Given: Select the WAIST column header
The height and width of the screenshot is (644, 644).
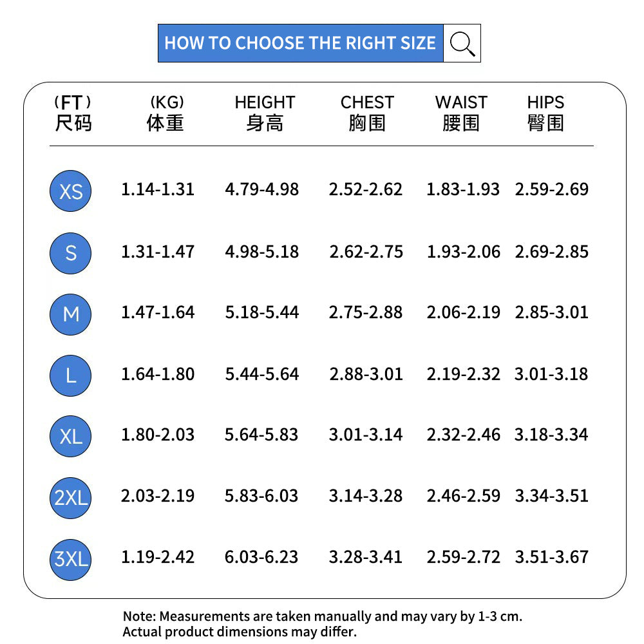Looking at the screenshot, I should point(461,113).
